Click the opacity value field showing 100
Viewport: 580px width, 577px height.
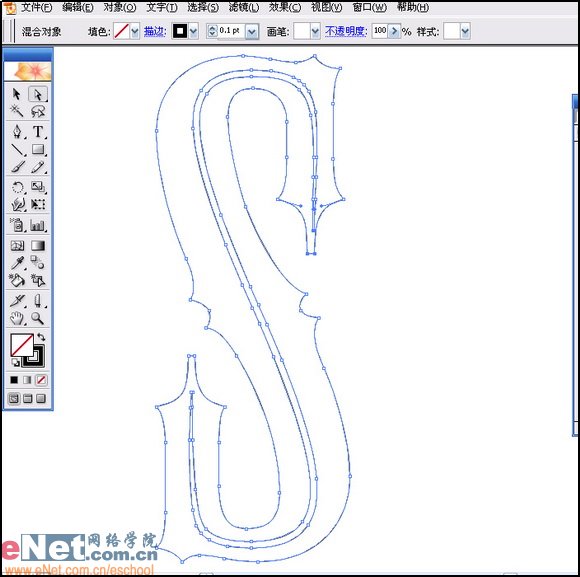[x=380, y=31]
